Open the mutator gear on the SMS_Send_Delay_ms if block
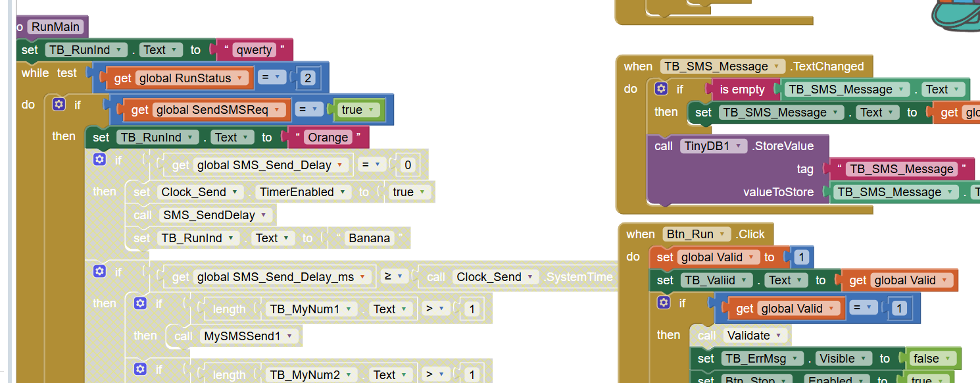Viewport: 980px width, 383px height. [99, 271]
